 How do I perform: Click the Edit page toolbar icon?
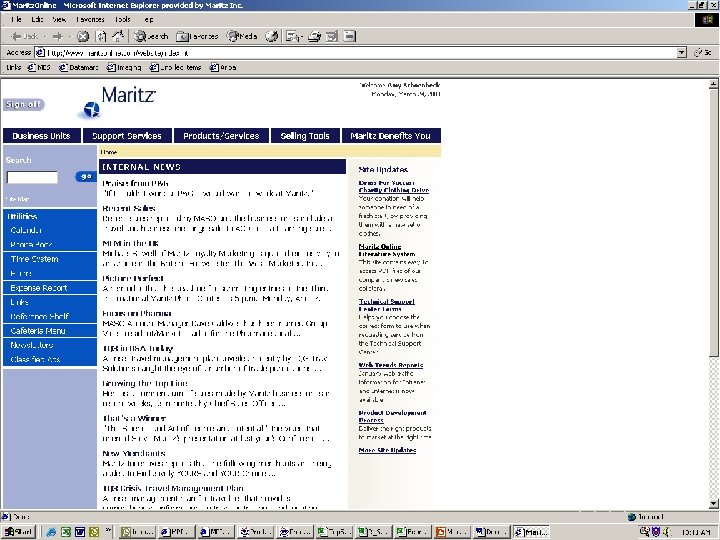click(332, 36)
